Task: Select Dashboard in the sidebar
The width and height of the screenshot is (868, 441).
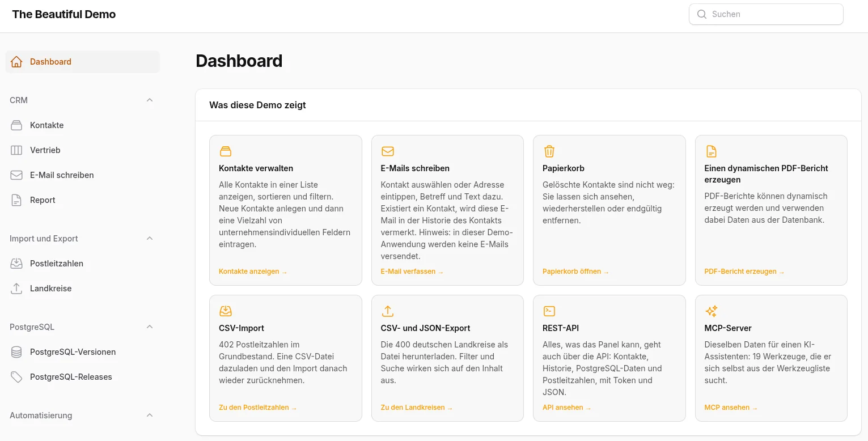Action: pos(83,62)
